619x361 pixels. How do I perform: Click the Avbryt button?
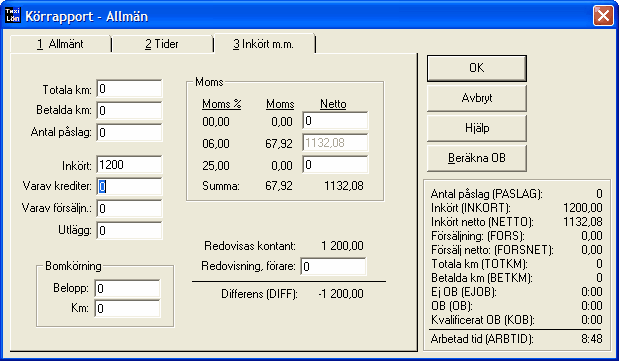click(x=476, y=98)
